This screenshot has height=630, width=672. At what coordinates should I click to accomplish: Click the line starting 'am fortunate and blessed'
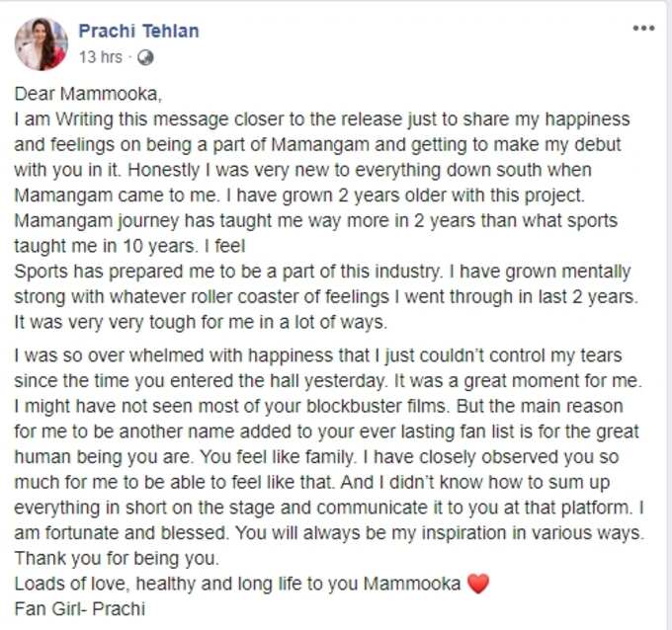click(x=329, y=533)
